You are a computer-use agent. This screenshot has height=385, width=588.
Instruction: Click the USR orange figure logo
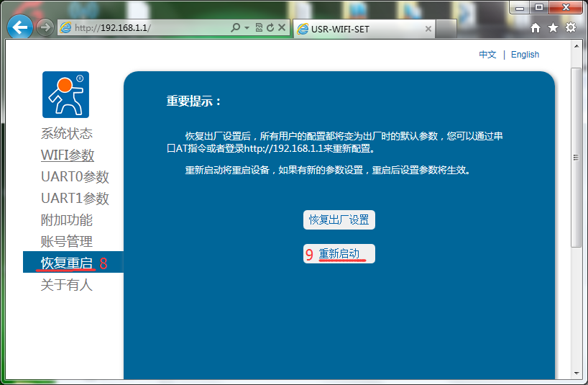pos(65,94)
